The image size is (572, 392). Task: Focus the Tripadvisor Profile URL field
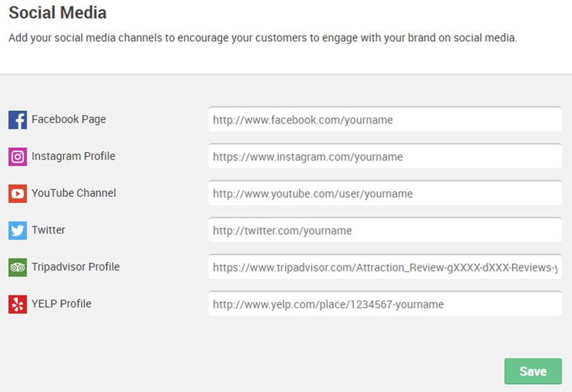(385, 267)
